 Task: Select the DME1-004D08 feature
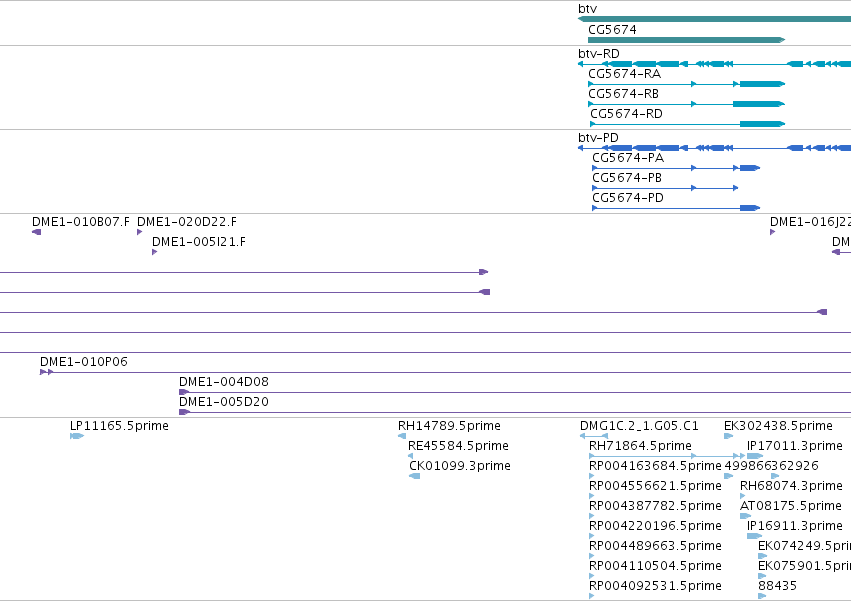pyautogui.click(x=515, y=392)
